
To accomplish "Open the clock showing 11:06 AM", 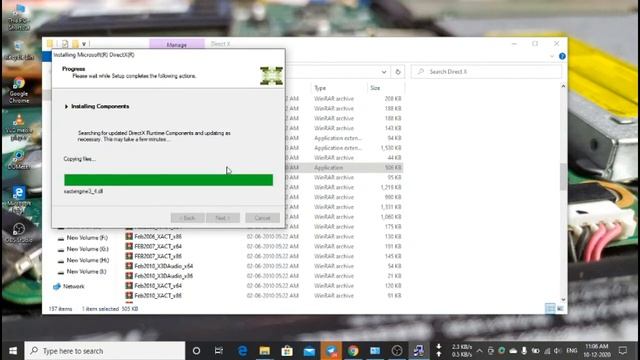I will (x=596, y=351).
